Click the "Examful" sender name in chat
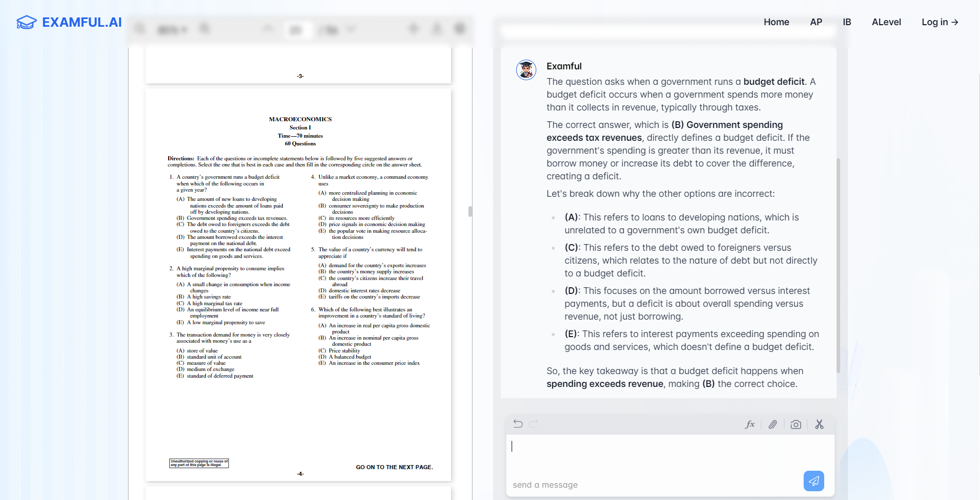980x500 pixels. click(564, 66)
